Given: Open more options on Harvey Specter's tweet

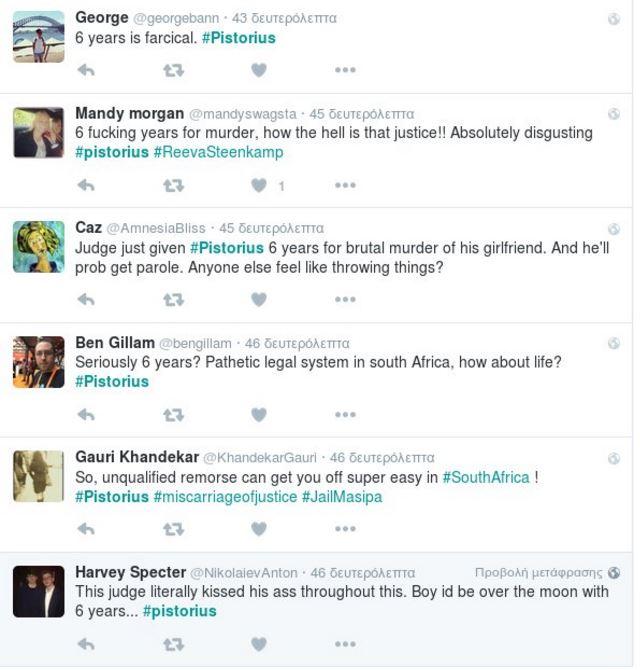Looking at the screenshot, I should (345, 644).
